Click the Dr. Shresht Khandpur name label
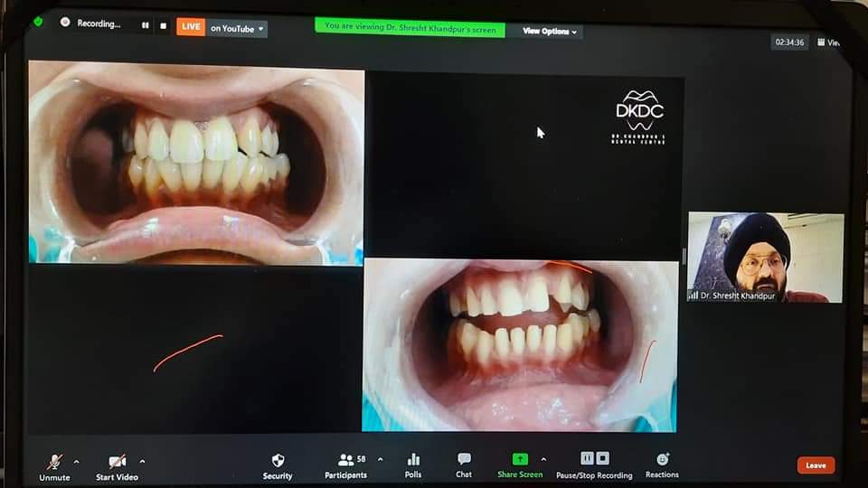The height and width of the screenshot is (488, 868). [x=738, y=296]
